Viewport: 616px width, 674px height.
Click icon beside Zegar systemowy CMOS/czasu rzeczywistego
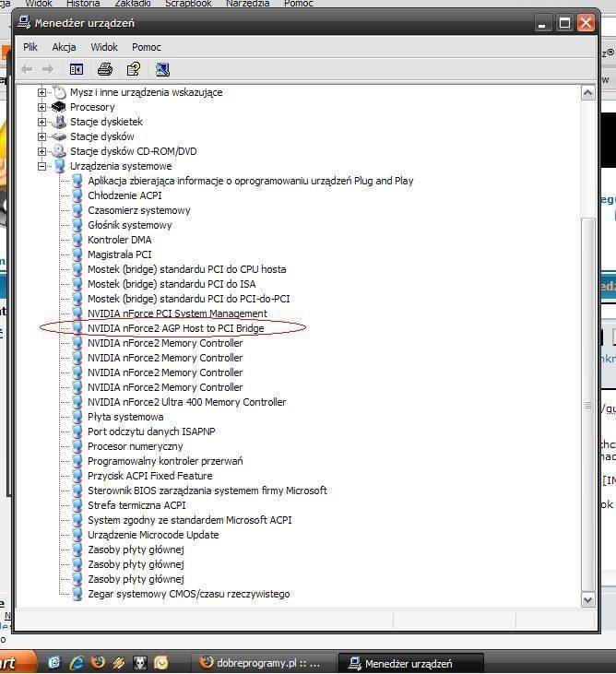(x=77, y=594)
